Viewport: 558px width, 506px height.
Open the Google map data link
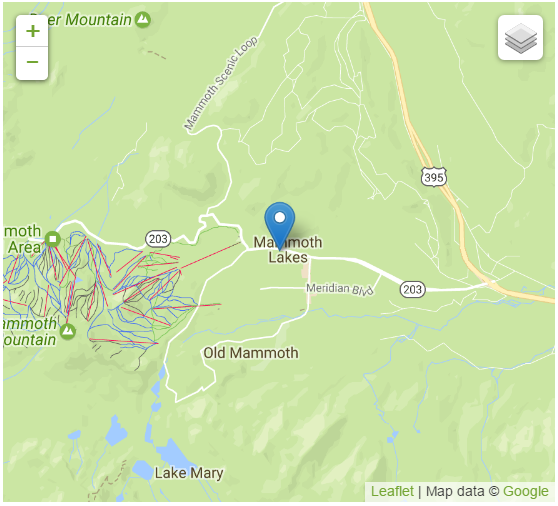(526, 491)
